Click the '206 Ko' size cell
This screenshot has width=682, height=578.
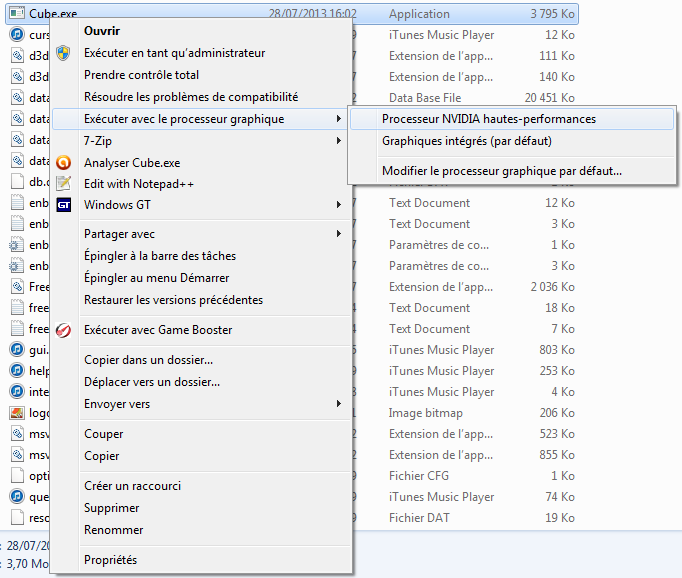(x=557, y=413)
